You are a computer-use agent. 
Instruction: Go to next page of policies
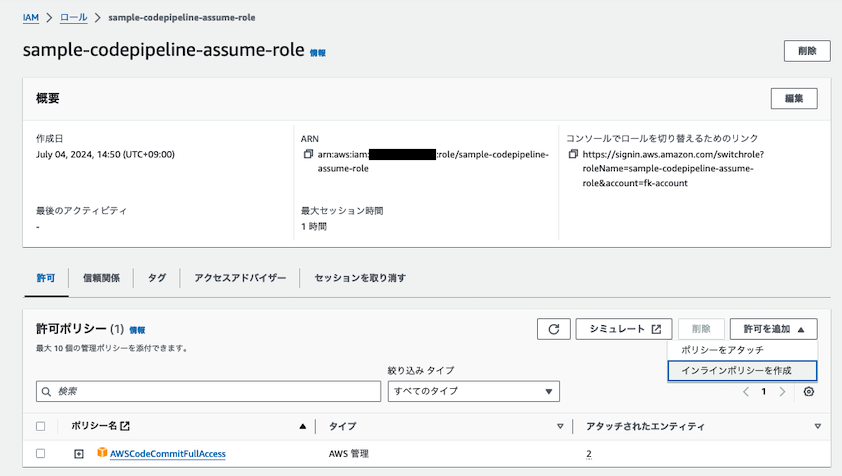[783, 392]
